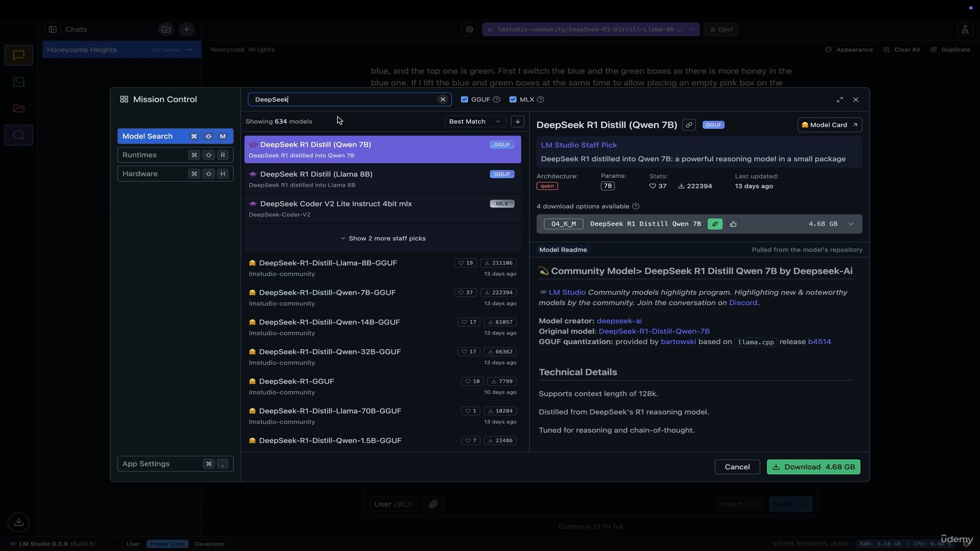This screenshot has width=980, height=551.
Task: Switch to Developer mode
Action: tap(210, 544)
